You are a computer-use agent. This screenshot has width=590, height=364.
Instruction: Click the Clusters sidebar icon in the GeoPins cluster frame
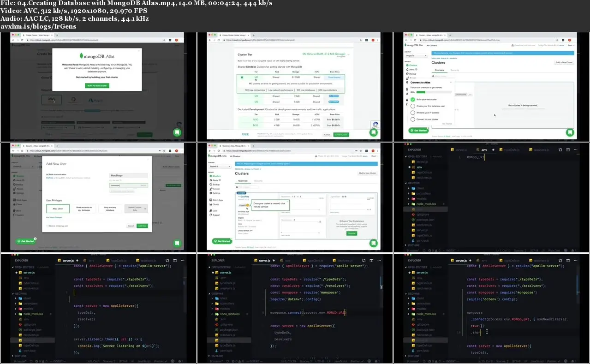click(x=210, y=176)
